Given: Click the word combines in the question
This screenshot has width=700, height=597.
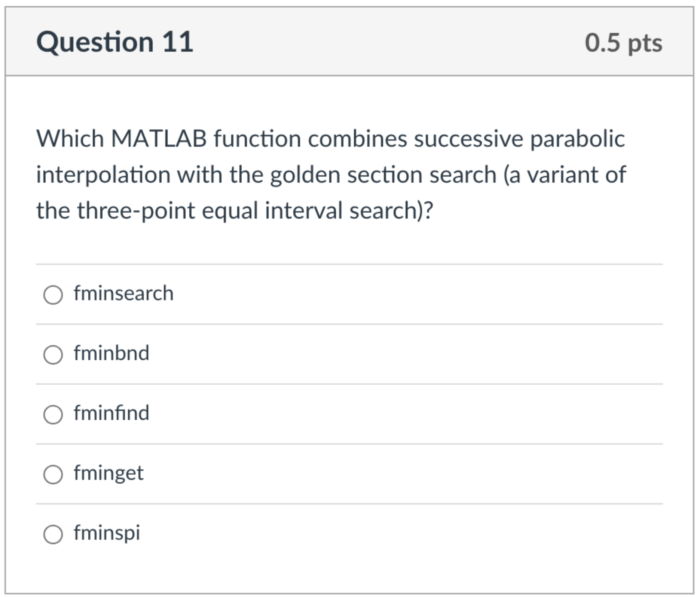Looking at the screenshot, I should [x=358, y=139].
